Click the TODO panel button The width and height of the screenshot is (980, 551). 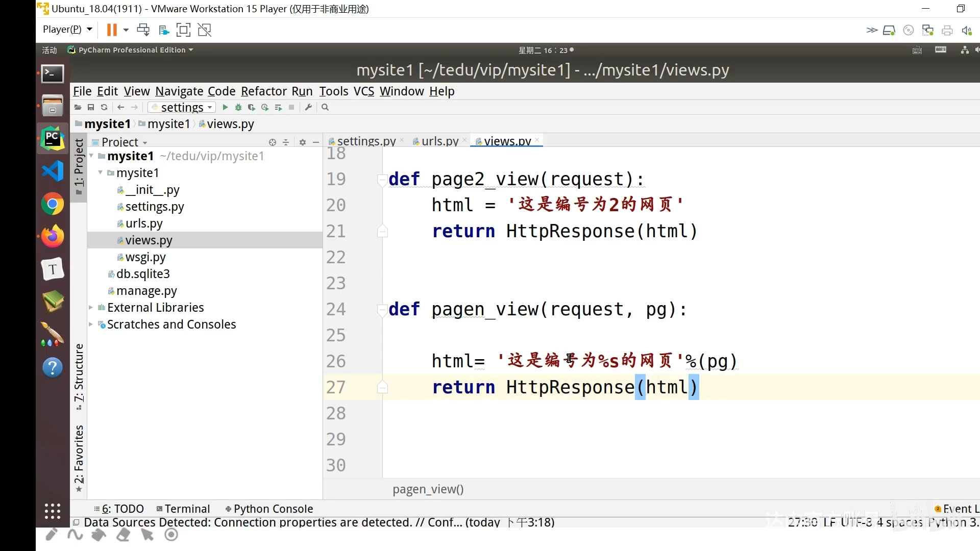[124, 508]
